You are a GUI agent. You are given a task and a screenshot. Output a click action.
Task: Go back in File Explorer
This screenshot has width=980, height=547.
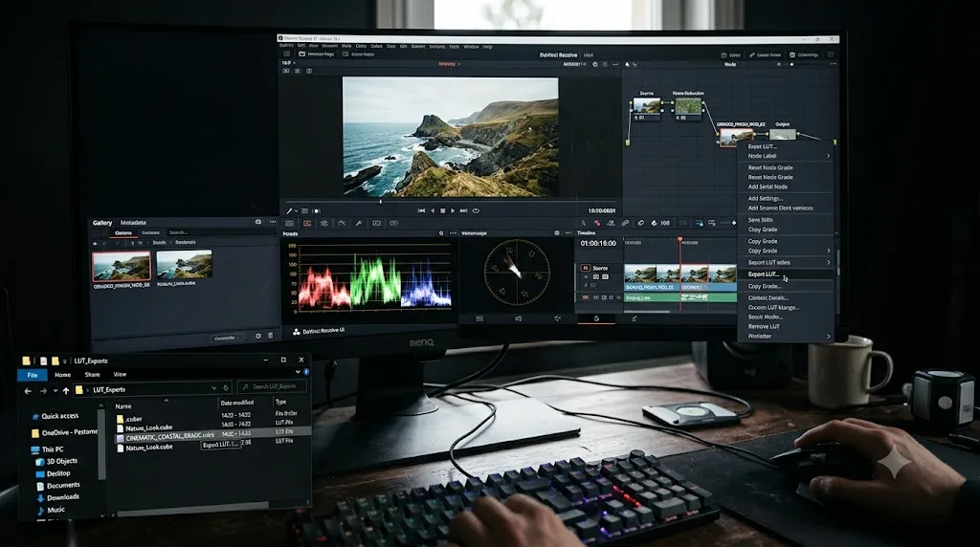coord(28,391)
